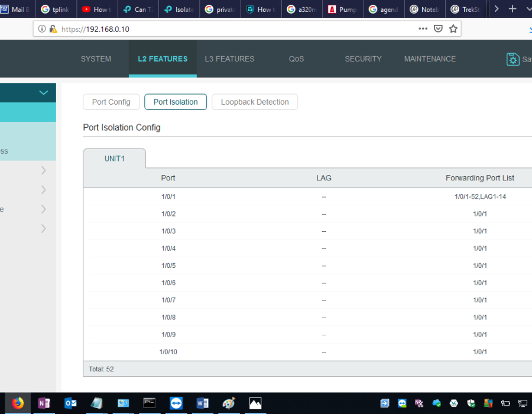Open the contact card app in taskbar
Screen dimensions: 532x414
pos(123,403)
